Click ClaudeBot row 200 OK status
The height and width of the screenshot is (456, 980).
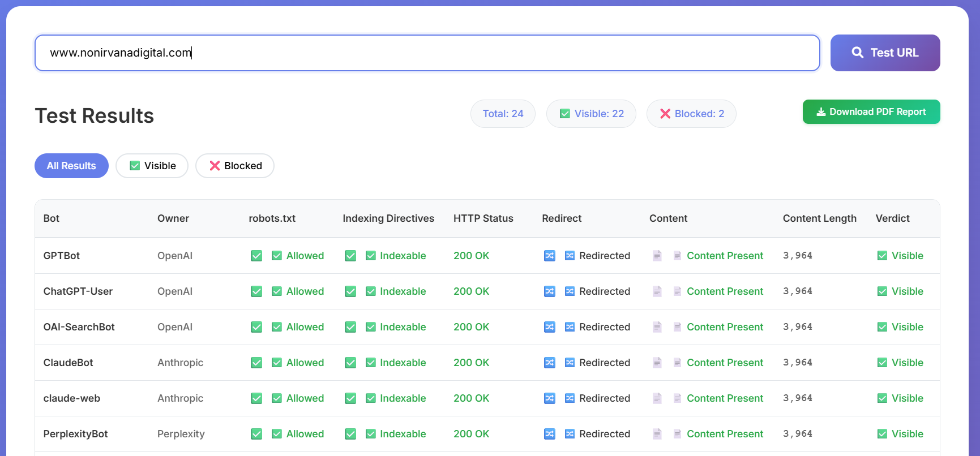point(472,363)
